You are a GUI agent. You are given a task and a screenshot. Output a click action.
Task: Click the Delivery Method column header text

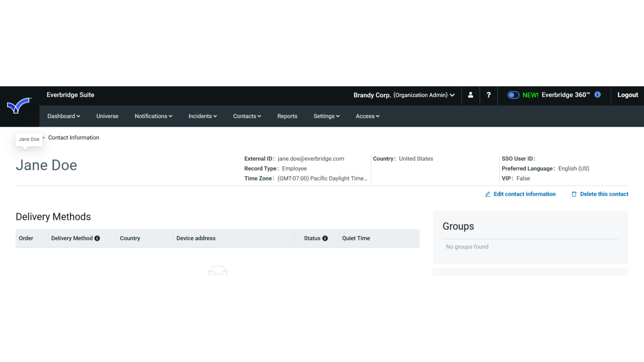click(x=72, y=238)
